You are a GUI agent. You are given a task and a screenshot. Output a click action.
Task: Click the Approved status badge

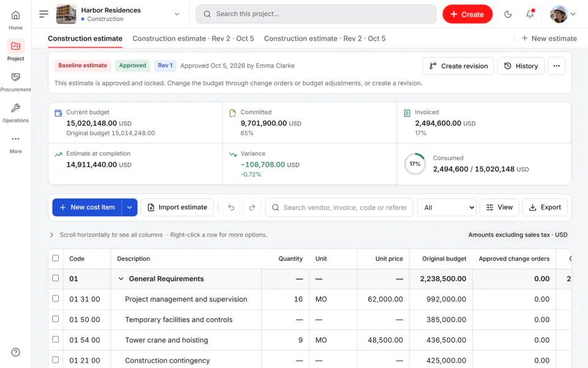pos(132,66)
